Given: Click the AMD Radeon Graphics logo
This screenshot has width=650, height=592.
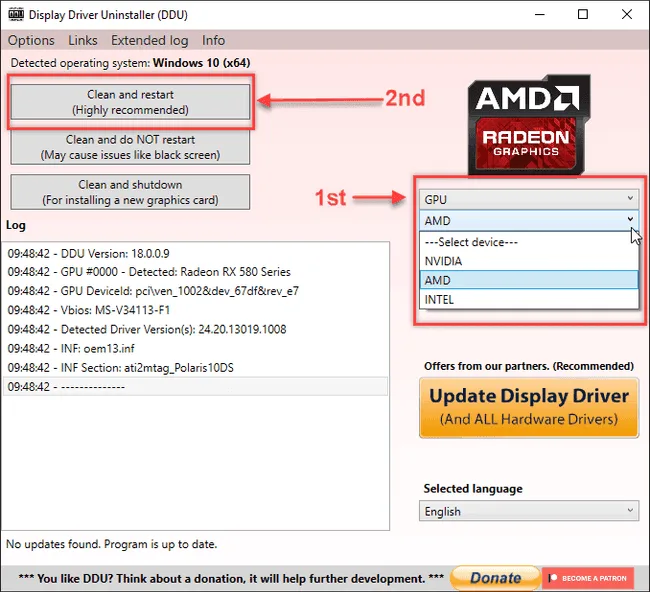Looking at the screenshot, I should (529, 125).
